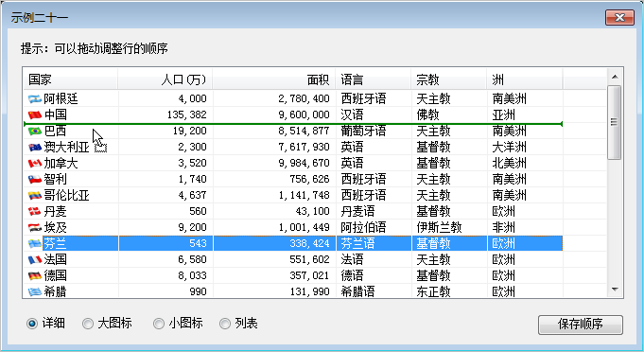
Task: Click the 汉语 language cell
Action: [353, 115]
